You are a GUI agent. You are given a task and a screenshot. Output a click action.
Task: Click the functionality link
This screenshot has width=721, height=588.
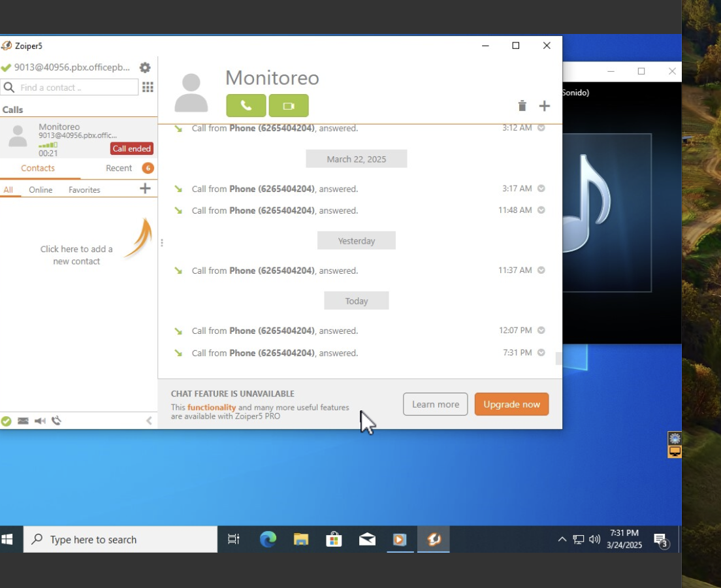point(212,407)
